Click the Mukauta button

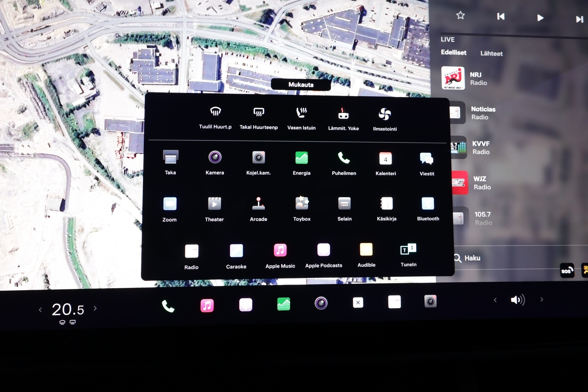coord(301,85)
